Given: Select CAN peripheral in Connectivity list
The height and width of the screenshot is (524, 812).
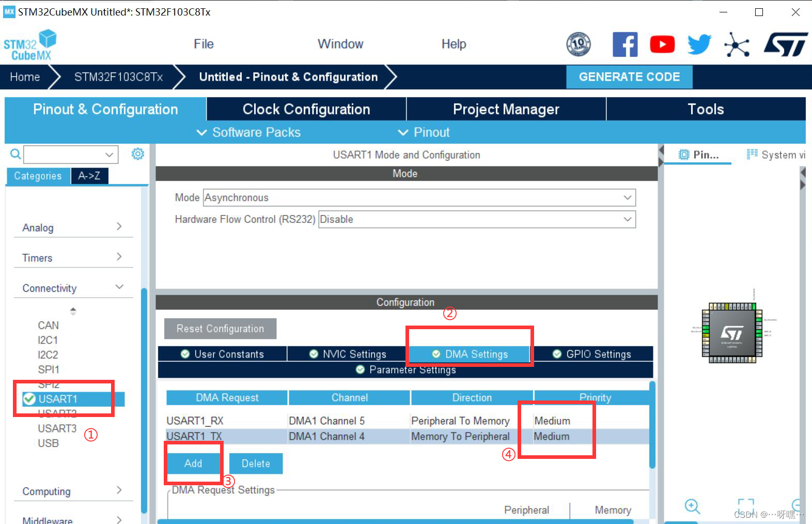Looking at the screenshot, I should pos(48,325).
